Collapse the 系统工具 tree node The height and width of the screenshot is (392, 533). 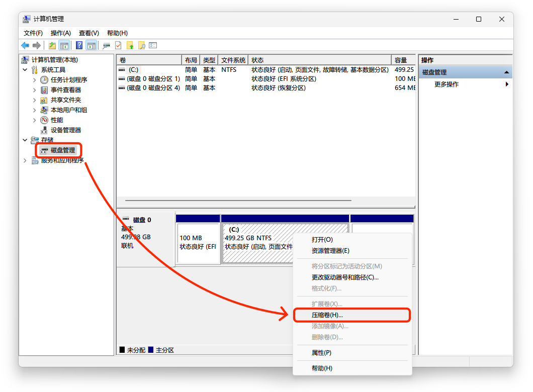click(x=25, y=70)
